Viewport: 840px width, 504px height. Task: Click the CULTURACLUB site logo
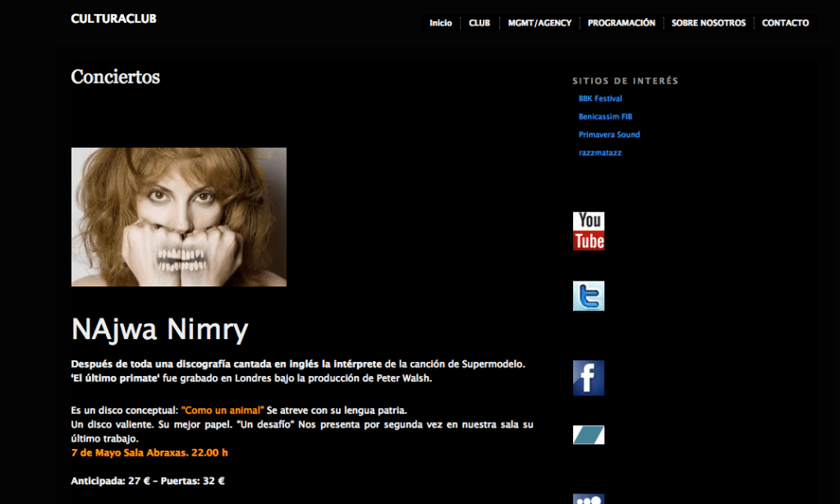113,19
